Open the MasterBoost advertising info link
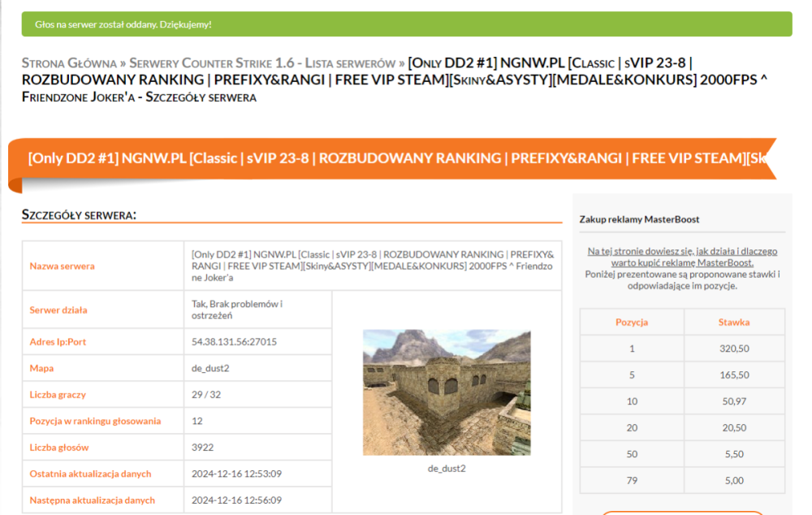Viewport: 812px width, 515px height. pos(682,257)
